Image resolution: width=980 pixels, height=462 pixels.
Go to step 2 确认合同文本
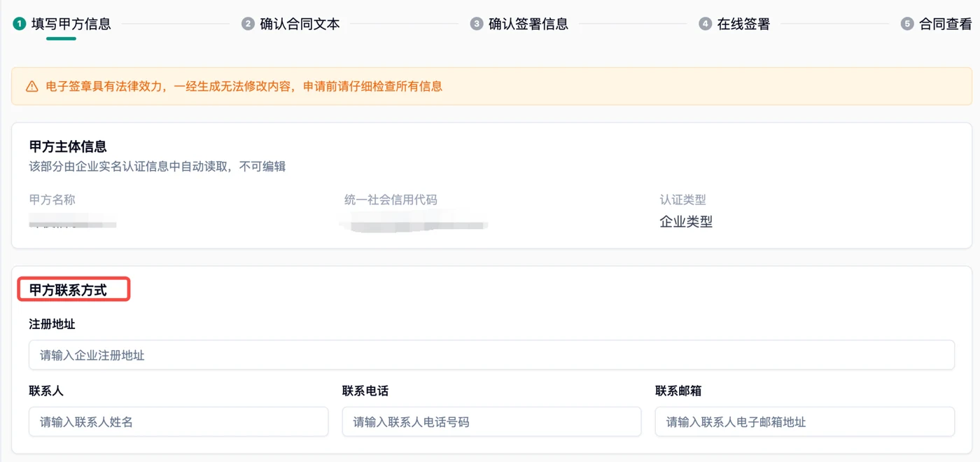[291, 24]
